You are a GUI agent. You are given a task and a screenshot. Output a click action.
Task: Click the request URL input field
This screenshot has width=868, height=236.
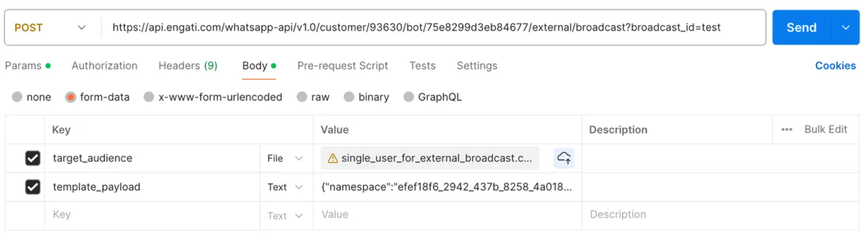pyautogui.click(x=416, y=28)
